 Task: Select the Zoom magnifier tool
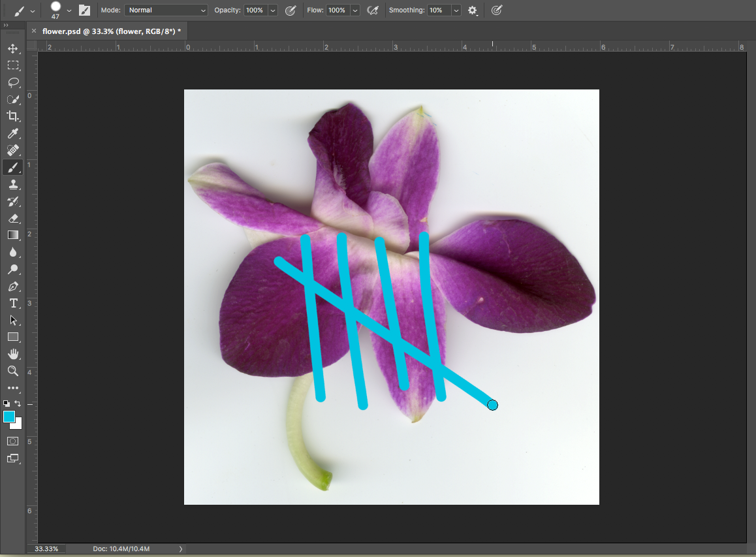12,371
